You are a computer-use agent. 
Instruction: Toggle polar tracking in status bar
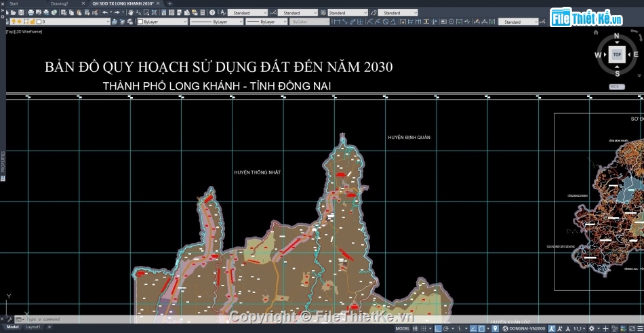pos(445,328)
